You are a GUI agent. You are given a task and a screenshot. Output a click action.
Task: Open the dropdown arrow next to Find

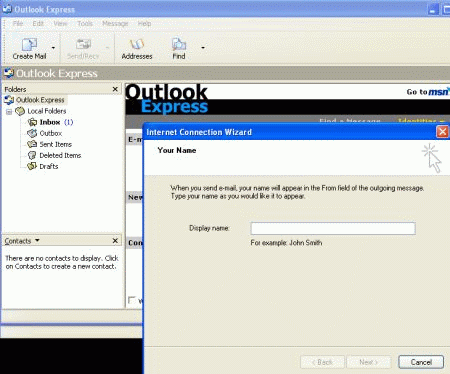[203, 48]
